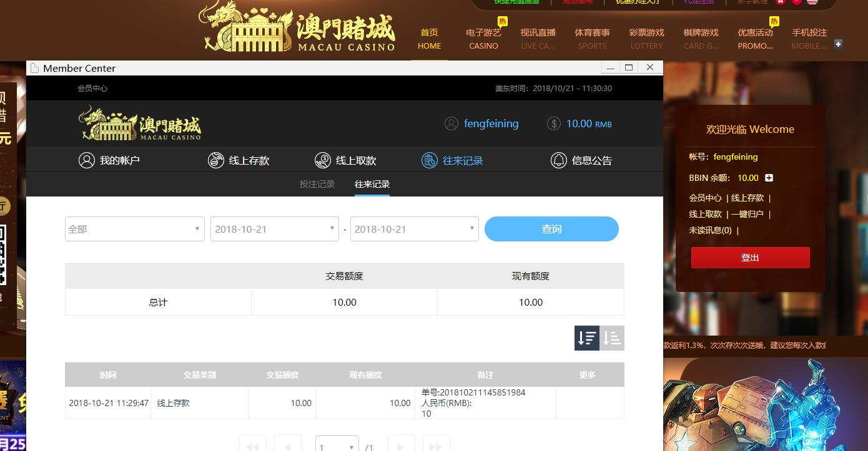This screenshot has width=868, height=451.
Task: Open the end date dropdown before 查询
Action: (415, 229)
